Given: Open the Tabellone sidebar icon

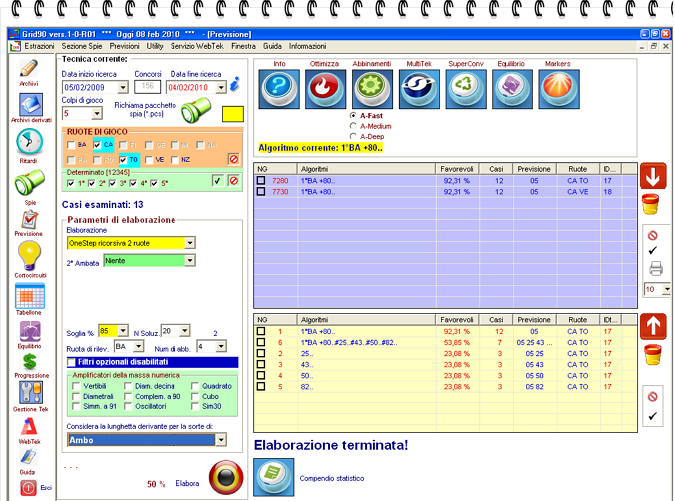Looking at the screenshot, I should [x=29, y=297].
